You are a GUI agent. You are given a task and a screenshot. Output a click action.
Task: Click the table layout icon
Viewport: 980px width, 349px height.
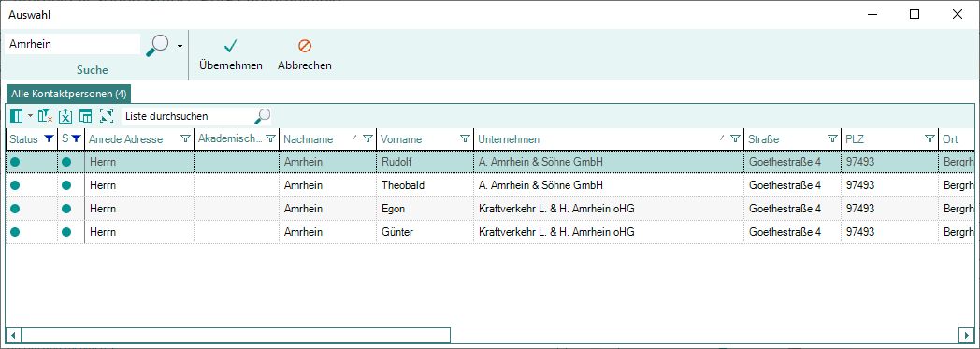(86, 116)
